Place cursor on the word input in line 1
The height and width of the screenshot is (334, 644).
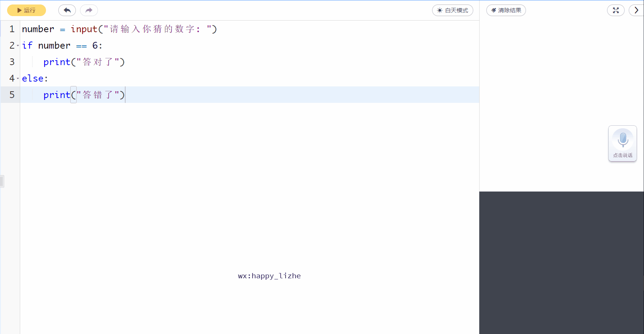tap(84, 29)
